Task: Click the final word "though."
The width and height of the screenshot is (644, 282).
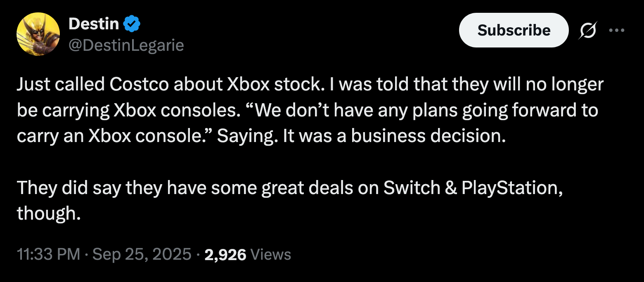Action: 49,214
